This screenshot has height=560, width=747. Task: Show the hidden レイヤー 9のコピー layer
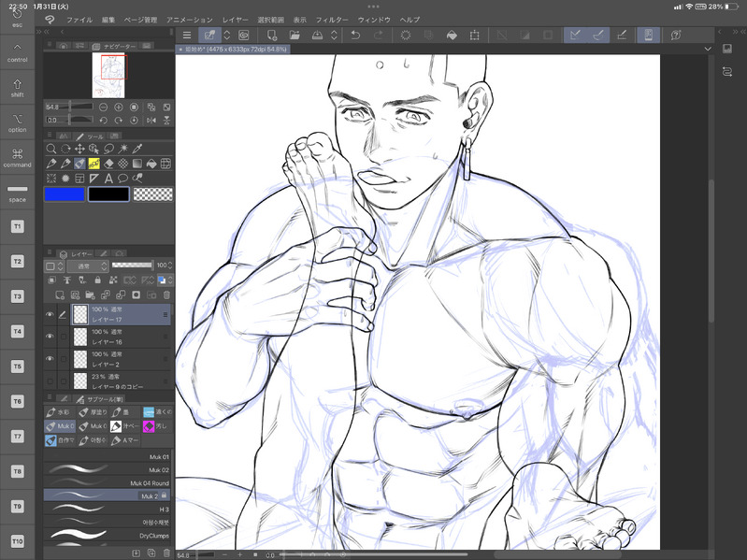(50, 381)
